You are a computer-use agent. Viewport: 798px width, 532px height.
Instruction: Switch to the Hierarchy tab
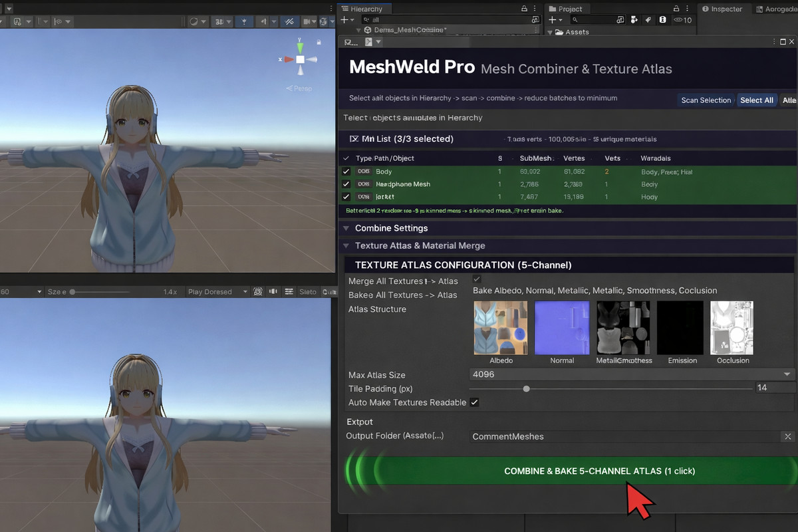[366, 9]
